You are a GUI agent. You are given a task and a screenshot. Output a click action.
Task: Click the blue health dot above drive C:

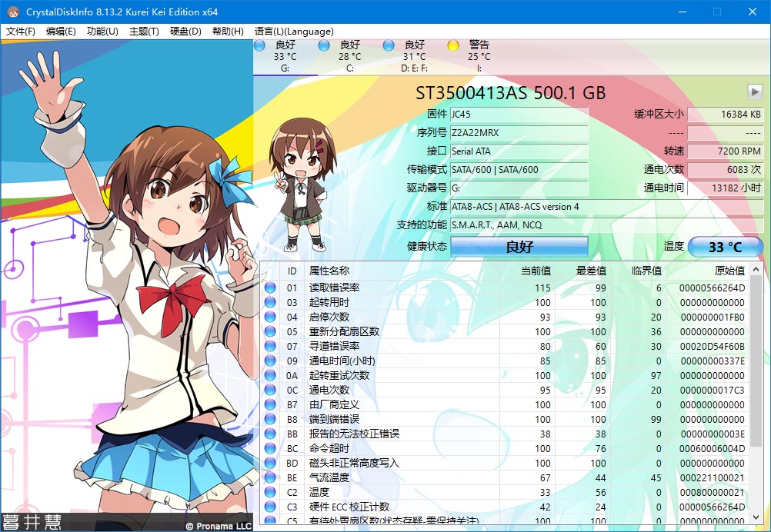(322, 45)
